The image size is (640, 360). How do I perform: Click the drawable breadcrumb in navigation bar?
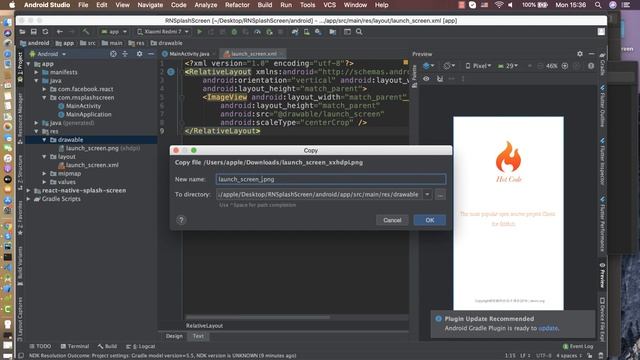click(167, 43)
